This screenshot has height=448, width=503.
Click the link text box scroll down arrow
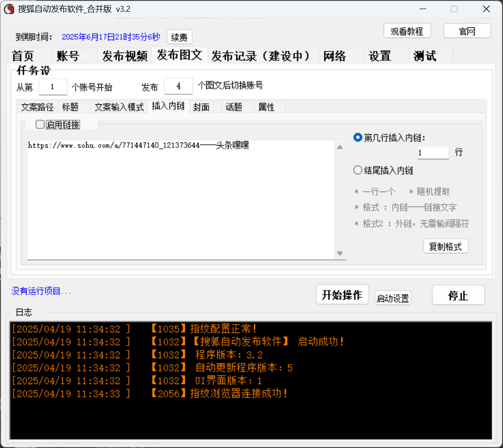[x=340, y=253]
